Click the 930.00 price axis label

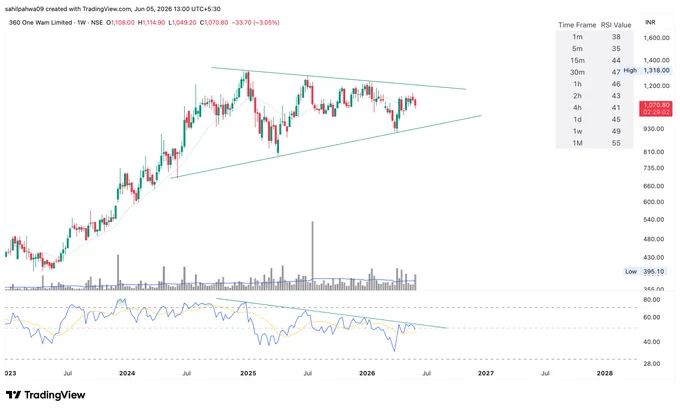654,129
